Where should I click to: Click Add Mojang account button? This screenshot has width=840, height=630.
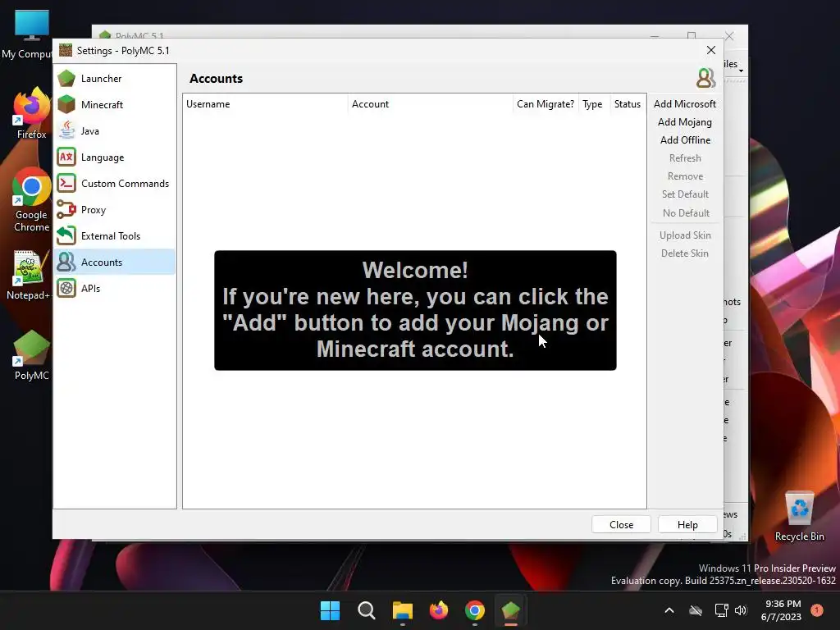685,122
